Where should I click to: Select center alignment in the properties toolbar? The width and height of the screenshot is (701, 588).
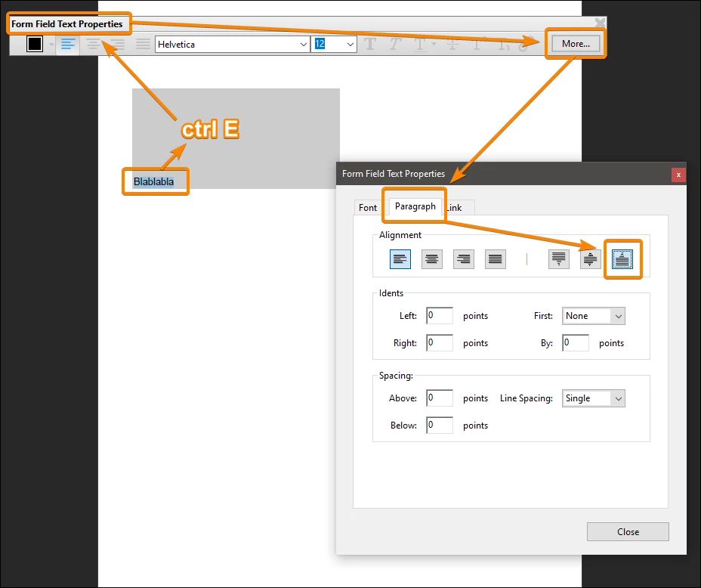93,45
